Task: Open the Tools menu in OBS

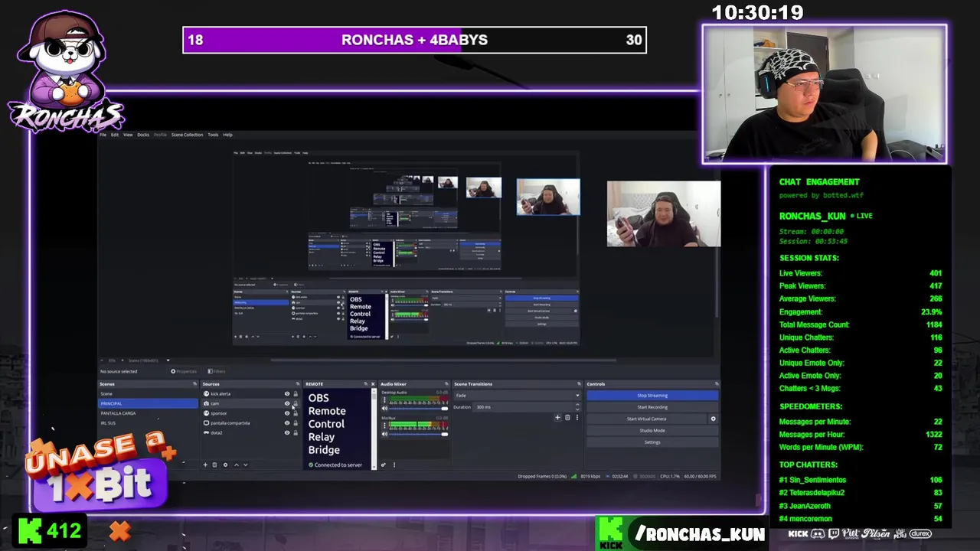Action: point(213,135)
